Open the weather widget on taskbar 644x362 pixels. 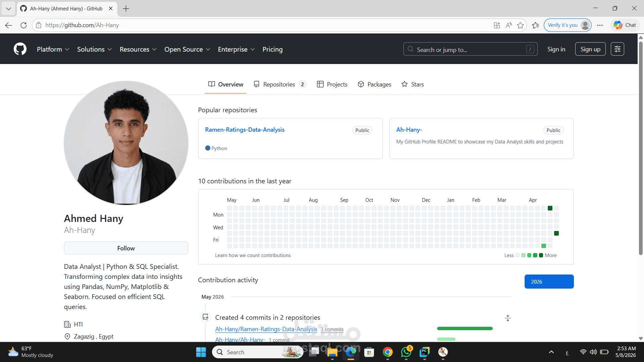pos(31,352)
